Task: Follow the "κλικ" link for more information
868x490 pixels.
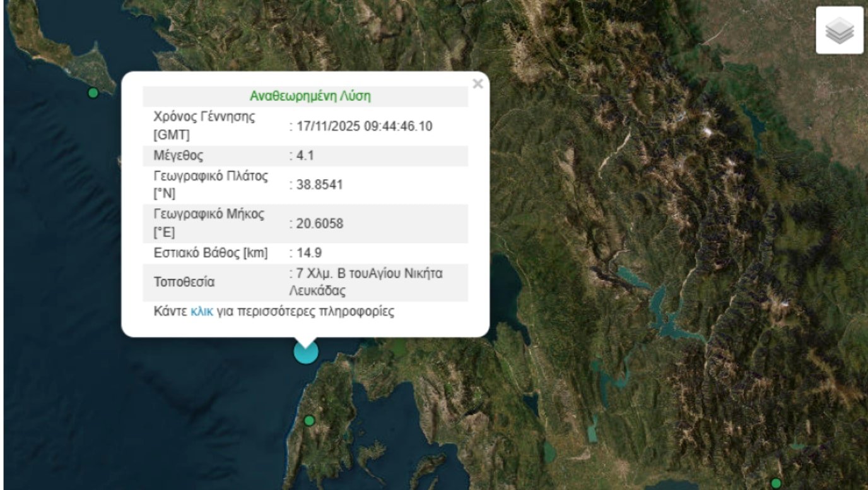Action: click(x=202, y=311)
